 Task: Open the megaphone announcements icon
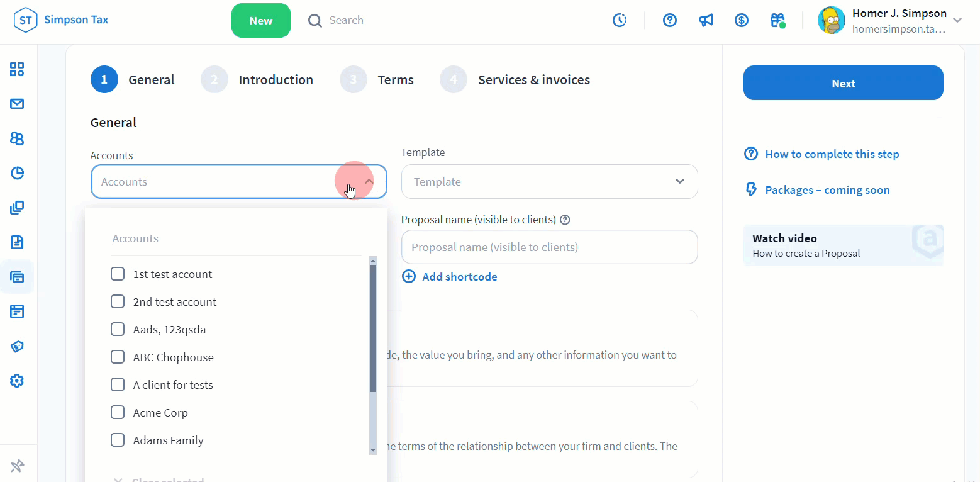(706, 20)
